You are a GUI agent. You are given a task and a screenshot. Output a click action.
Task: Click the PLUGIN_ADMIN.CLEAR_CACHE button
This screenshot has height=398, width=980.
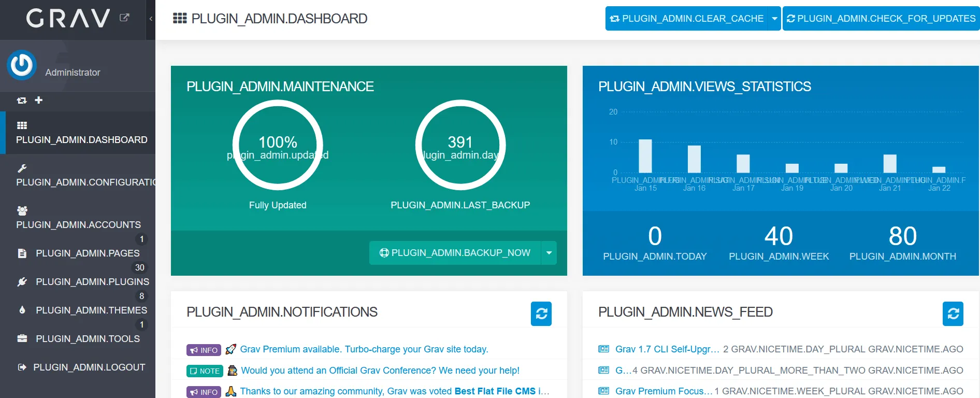pyautogui.click(x=687, y=19)
